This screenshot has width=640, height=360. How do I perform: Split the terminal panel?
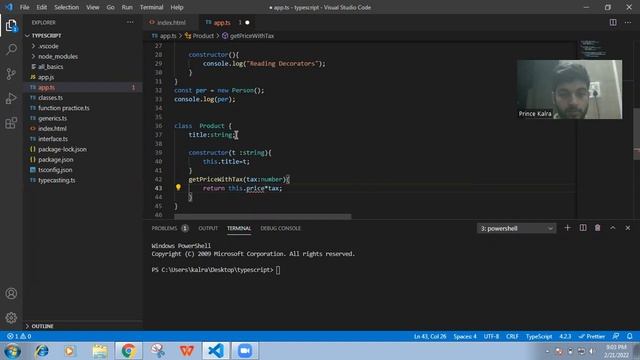[x=583, y=228]
